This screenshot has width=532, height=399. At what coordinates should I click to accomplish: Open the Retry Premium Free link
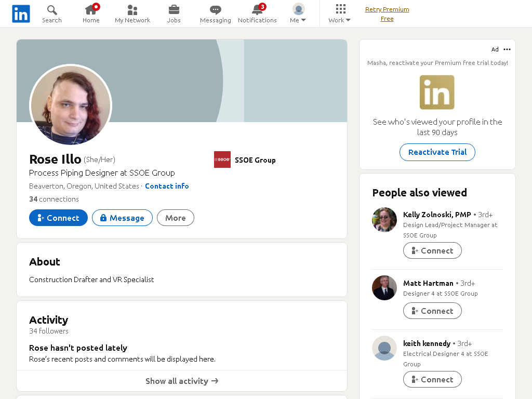coord(387,14)
